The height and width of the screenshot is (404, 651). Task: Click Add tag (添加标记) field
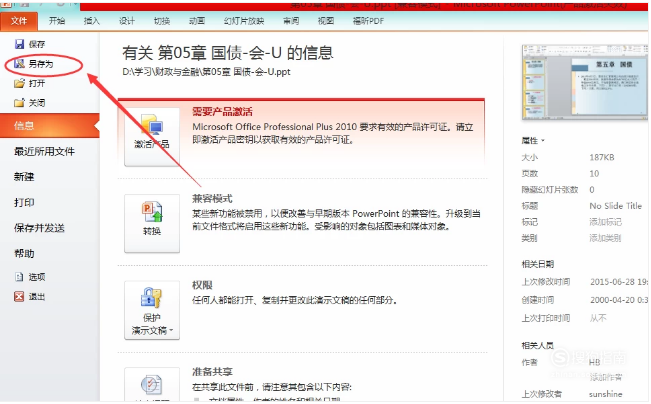(x=605, y=222)
